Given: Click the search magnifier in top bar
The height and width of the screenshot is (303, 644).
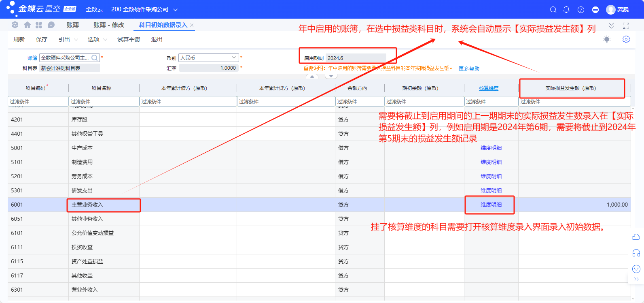Looking at the screenshot, I should click(x=553, y=10).
